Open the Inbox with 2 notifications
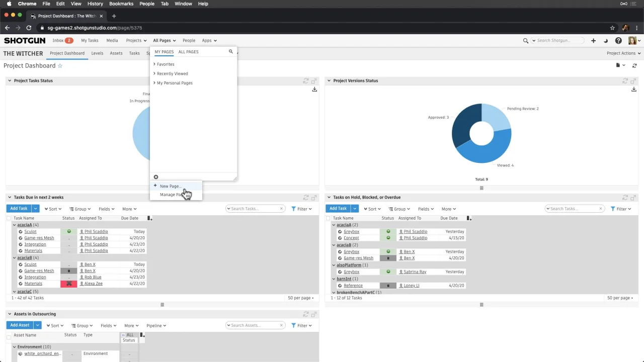Image resolution: width=644 pixels, height=362 pixels. 62,40
